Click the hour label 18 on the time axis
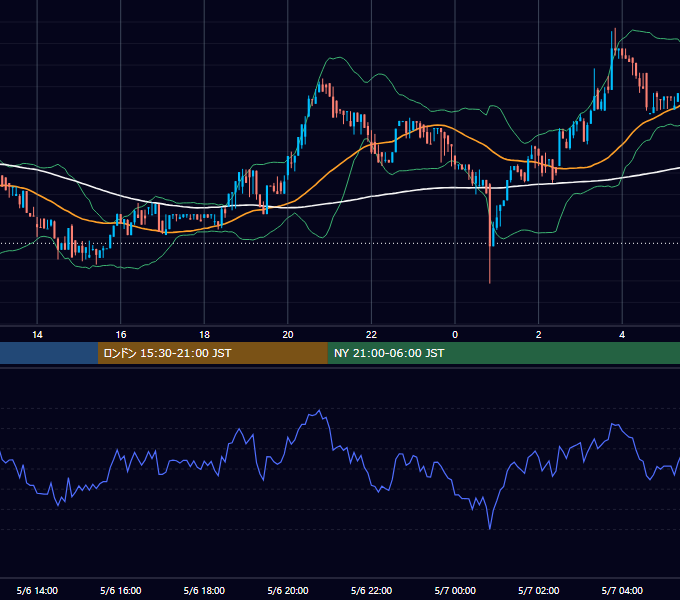The width and height of the screenshot is (680, 600). tap(204, 335)
